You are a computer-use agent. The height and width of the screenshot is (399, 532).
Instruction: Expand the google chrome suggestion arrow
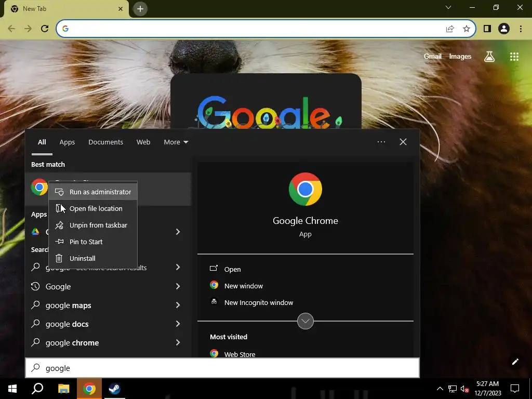[x=178, y=343]
